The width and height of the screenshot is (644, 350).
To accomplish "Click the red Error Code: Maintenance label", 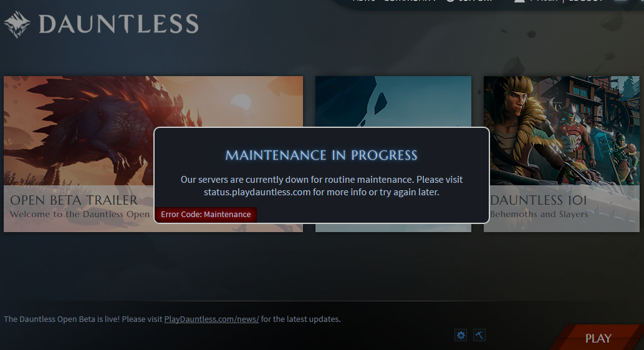I will click(x=206, y=215).
